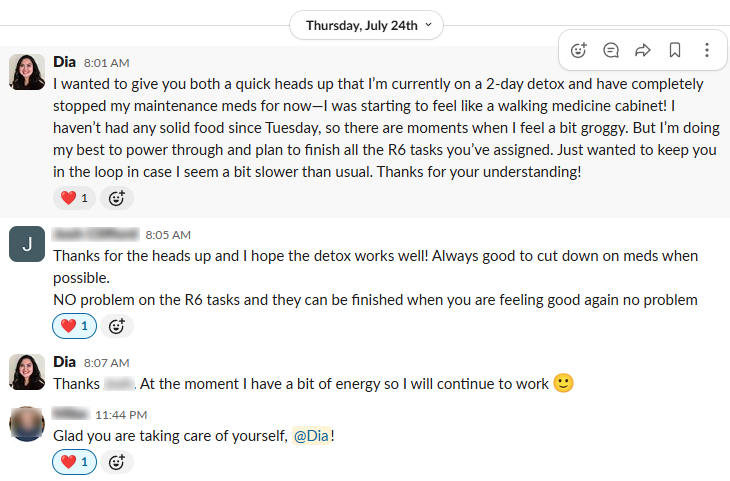Toggle heart reaction on Dia's 8:01 message
Screen dimensions: 730x481
coord(74,198)
